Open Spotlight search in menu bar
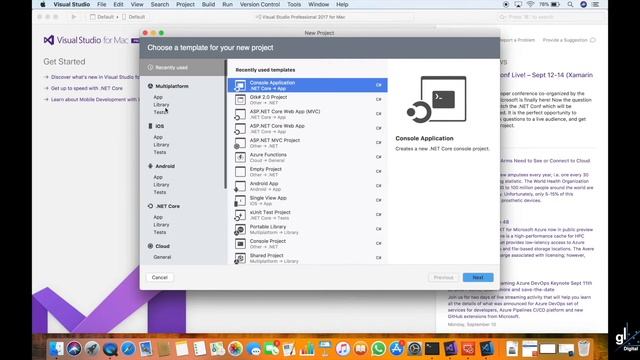 [x=570, y=4]
